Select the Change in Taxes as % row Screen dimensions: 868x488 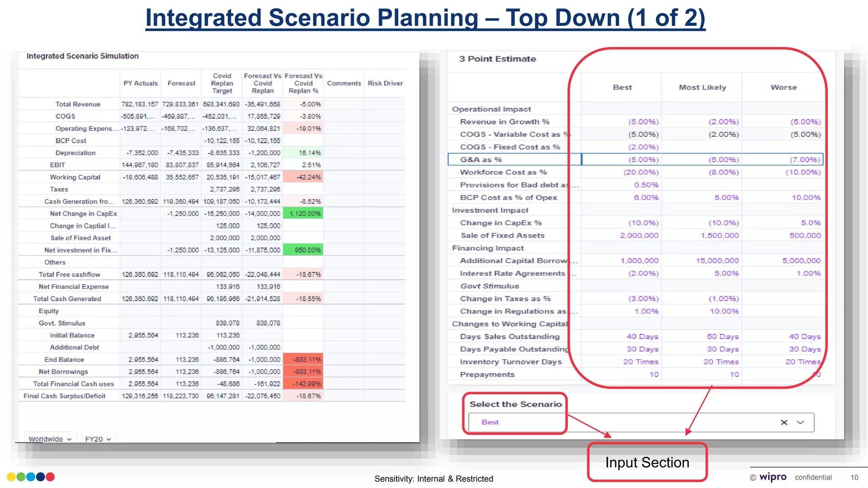click(x=636, y=299)
